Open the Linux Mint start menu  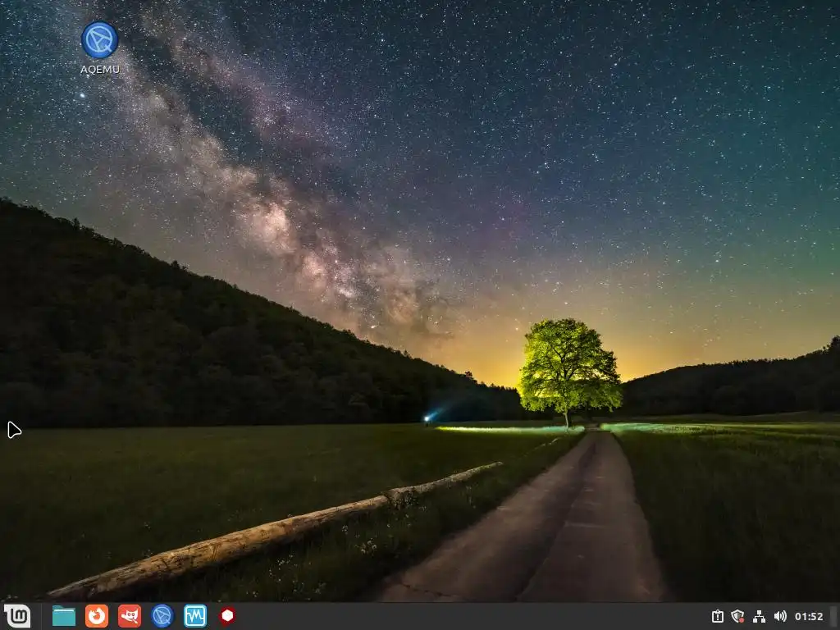point(17,616)
